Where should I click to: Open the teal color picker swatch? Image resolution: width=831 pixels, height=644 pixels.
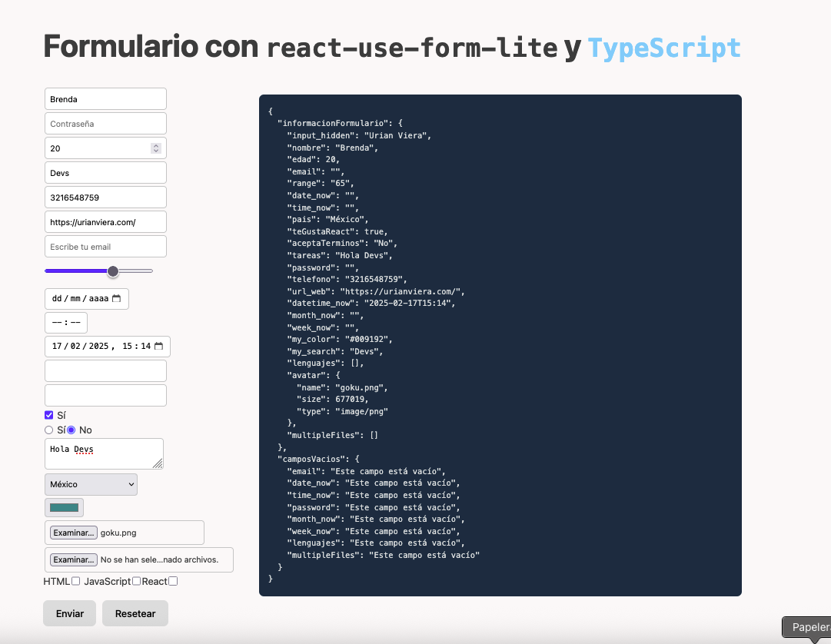[x=64, y=507]
